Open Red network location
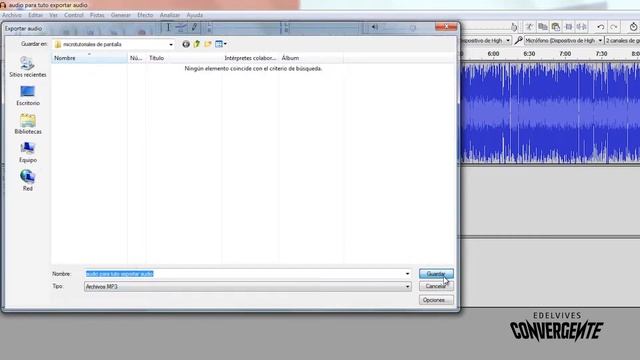640x360 pixels. (28, 181)
